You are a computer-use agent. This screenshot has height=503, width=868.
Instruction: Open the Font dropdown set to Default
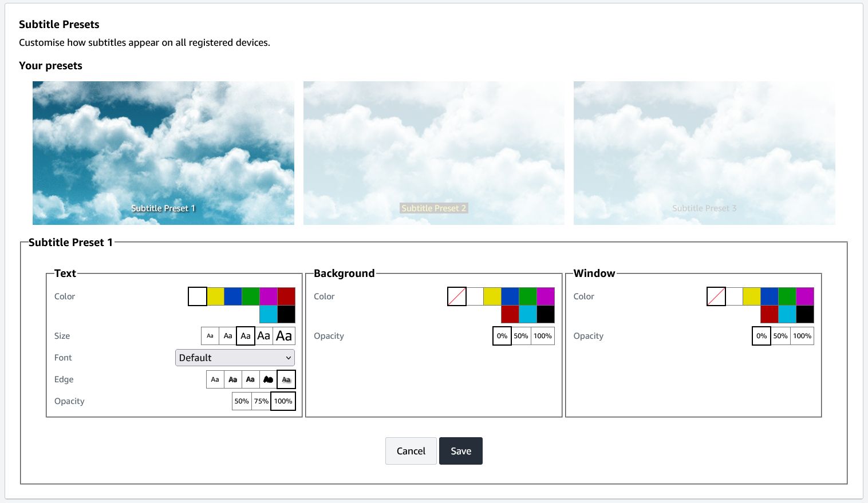pos(235,358)
